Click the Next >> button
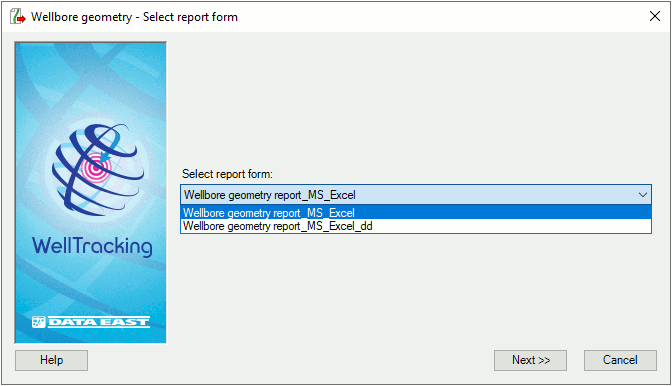 coord(530,360)
